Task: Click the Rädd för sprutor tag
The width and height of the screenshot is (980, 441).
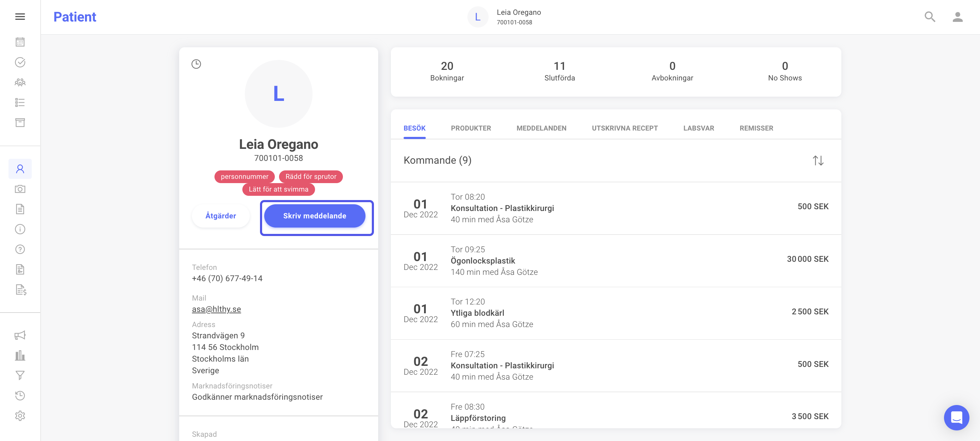Action: point(311,176)
